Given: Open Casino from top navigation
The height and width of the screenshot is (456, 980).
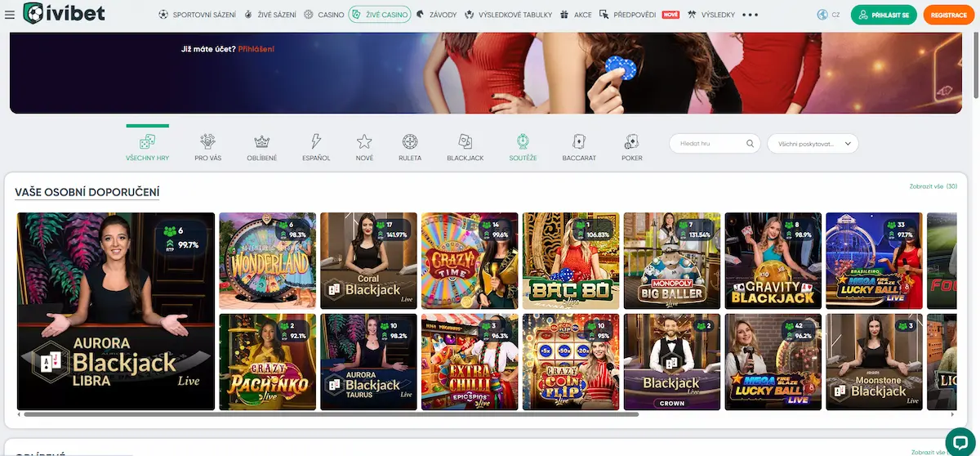Looking at the screenshot, I should 323,15.
